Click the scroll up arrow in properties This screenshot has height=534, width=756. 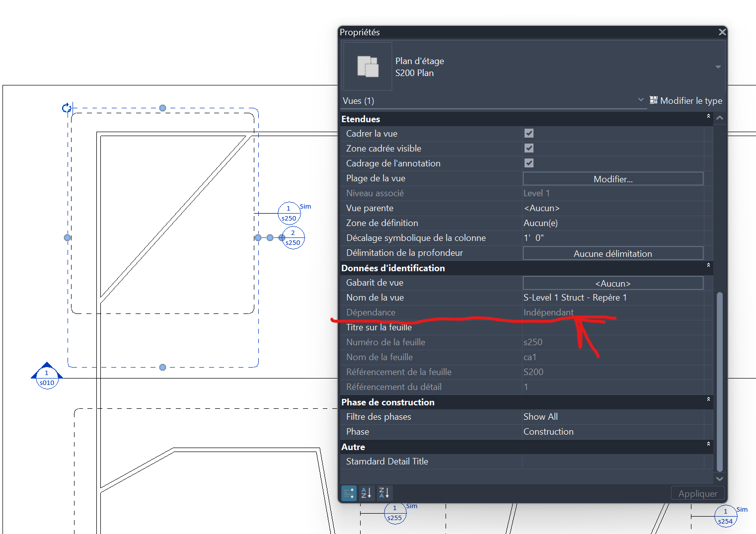720,118
